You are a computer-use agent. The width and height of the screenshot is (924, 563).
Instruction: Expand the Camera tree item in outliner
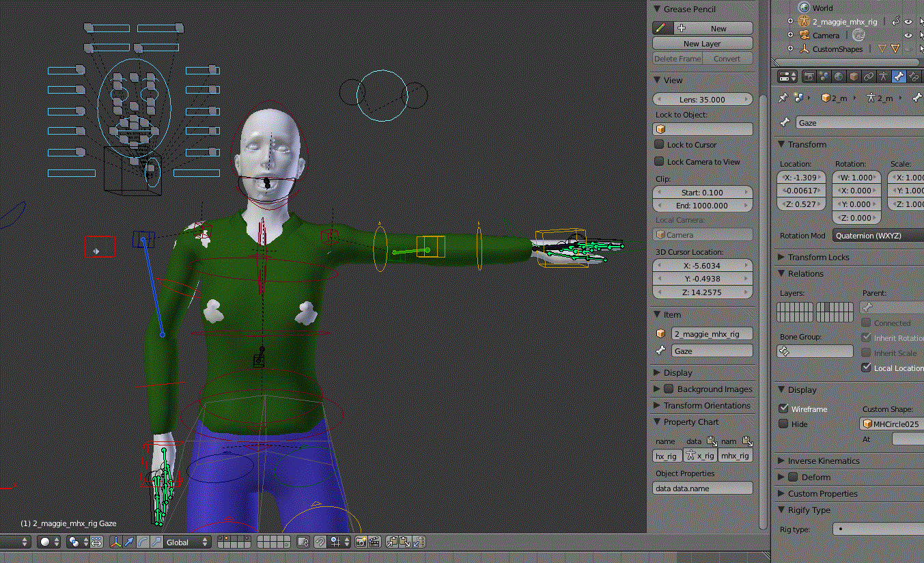tap(791, 35)
